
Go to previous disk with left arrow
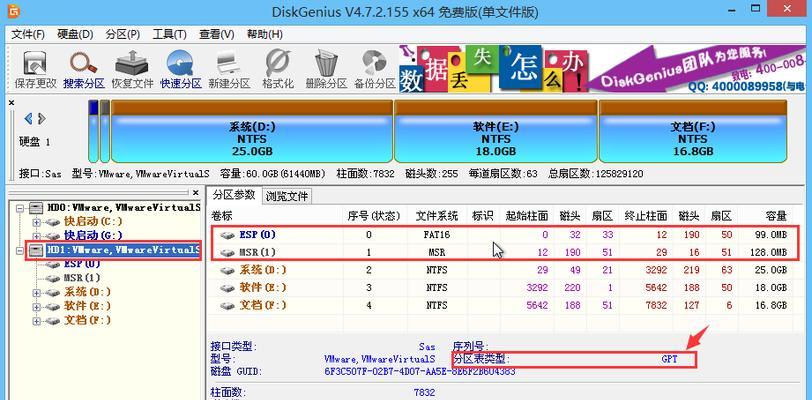[28, 119]
